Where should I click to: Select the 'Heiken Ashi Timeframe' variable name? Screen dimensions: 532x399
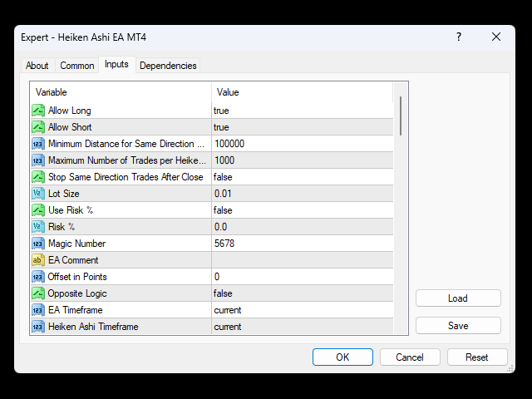93,327
